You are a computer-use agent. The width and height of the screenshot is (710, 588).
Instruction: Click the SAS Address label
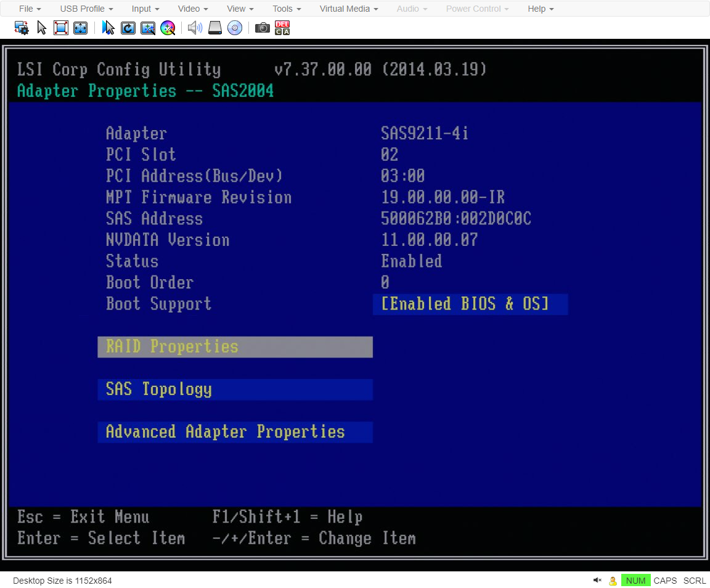click(x=154, y=218)
